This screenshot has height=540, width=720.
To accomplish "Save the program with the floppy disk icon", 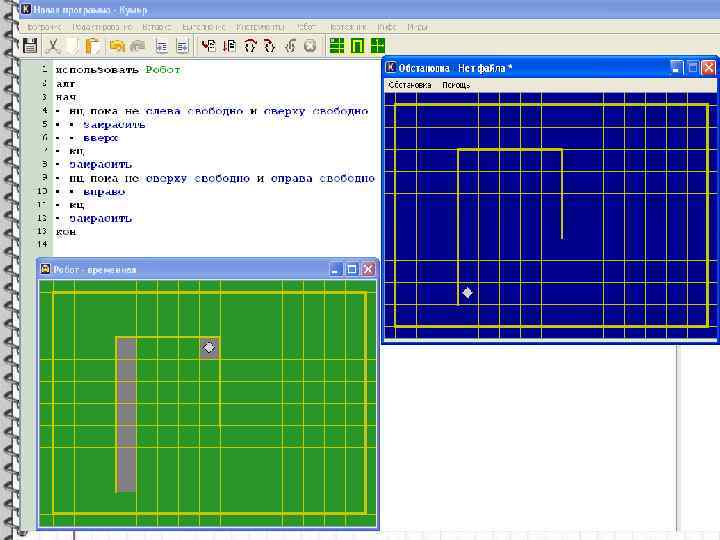I will click(30, 45).
